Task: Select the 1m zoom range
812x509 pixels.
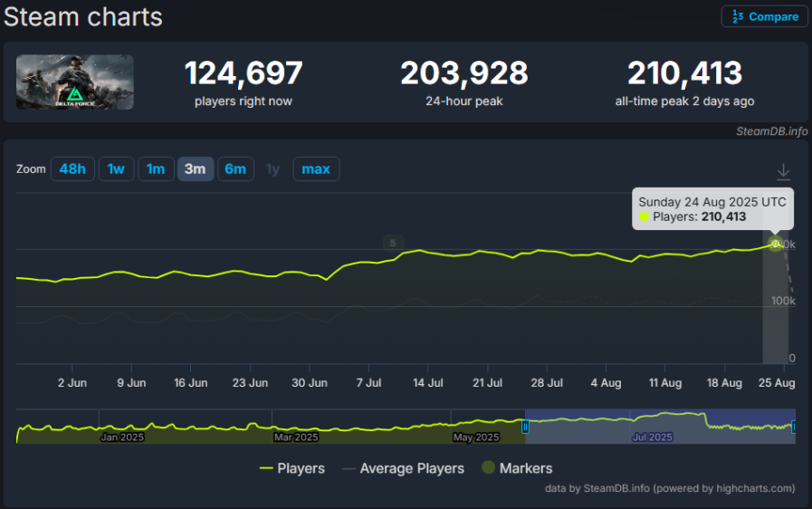Action: click(156, 169)
